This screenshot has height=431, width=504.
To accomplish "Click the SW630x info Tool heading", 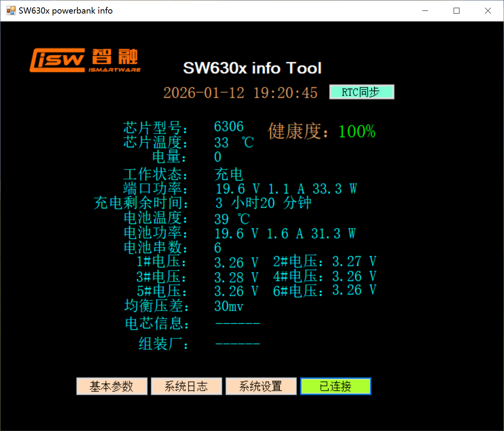I will [252, 68].
